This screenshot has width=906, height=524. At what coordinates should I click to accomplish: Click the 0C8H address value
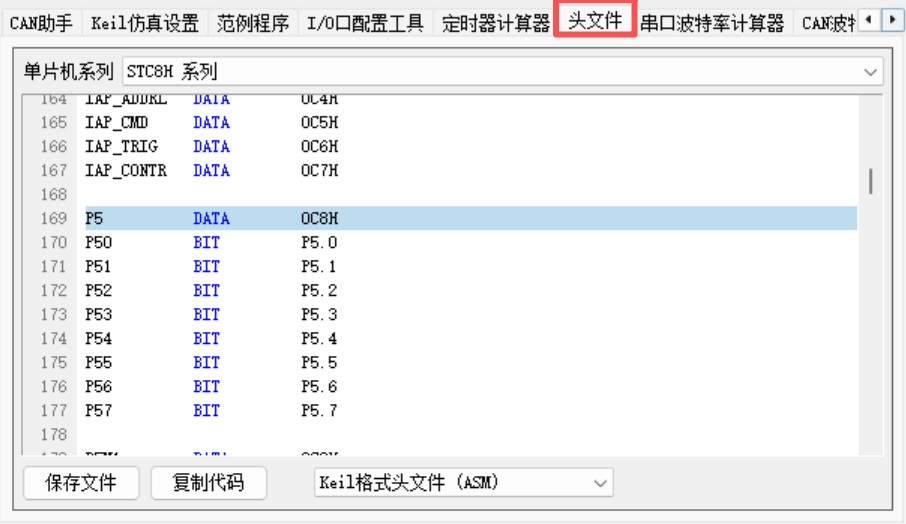click(320, 218)
